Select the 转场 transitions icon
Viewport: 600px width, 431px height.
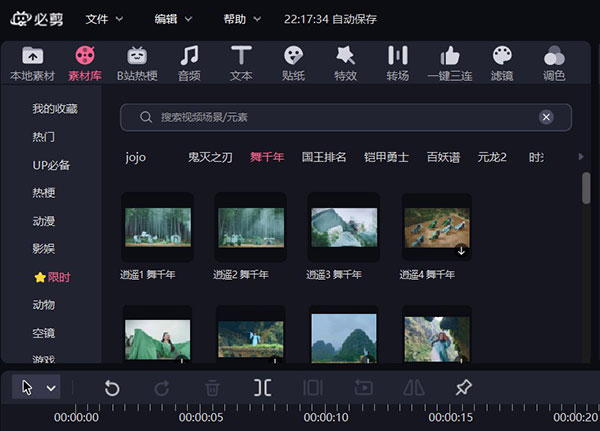[397, 63]
